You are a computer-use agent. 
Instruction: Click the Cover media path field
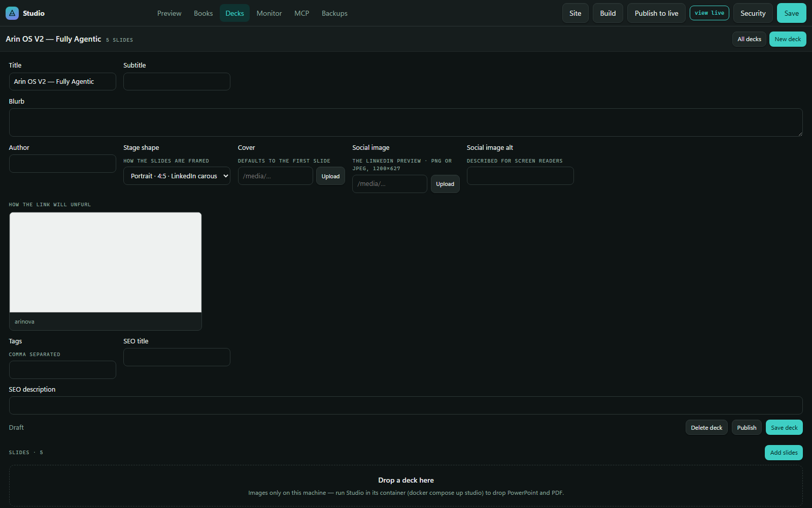[x=276, y=176]
